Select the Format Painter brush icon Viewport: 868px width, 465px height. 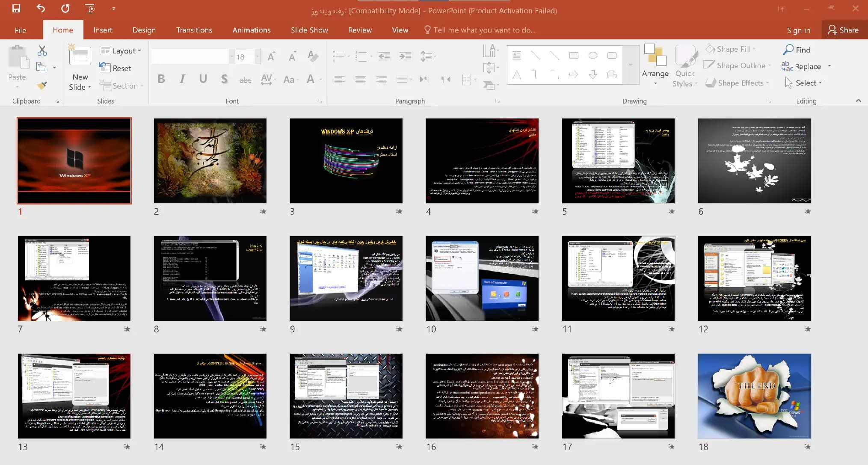(41, 85)
